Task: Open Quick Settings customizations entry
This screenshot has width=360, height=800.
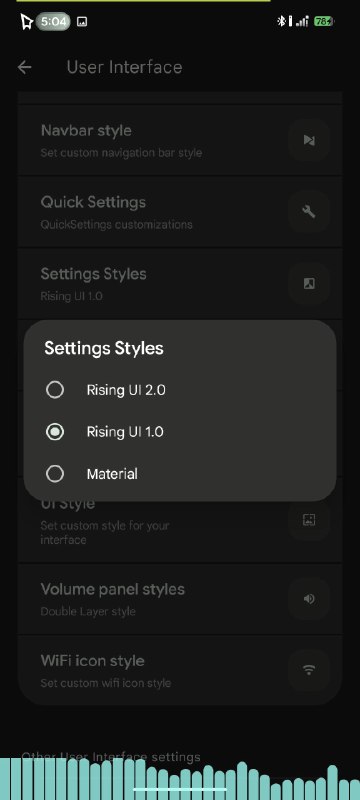Action: coord(179,212)
